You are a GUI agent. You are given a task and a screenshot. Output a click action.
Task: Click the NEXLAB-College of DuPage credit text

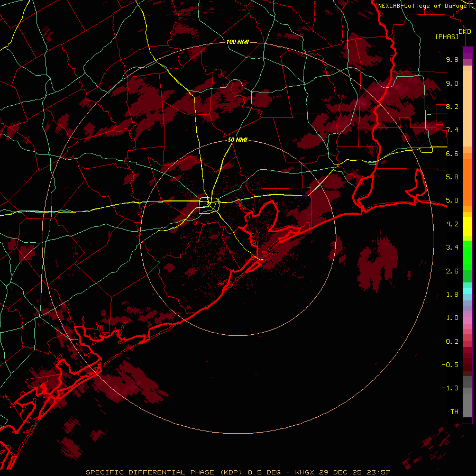click(423, 6)
